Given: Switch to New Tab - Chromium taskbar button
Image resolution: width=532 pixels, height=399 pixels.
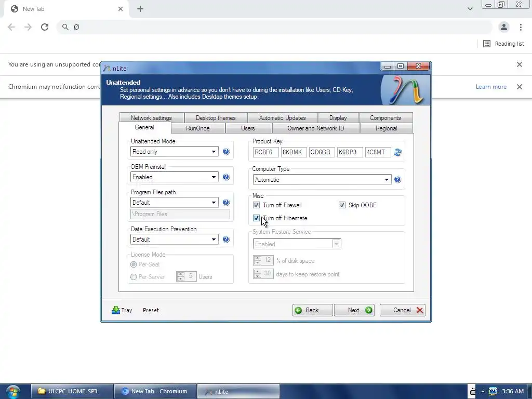Looking at the screenshot, I should point(155,392).
